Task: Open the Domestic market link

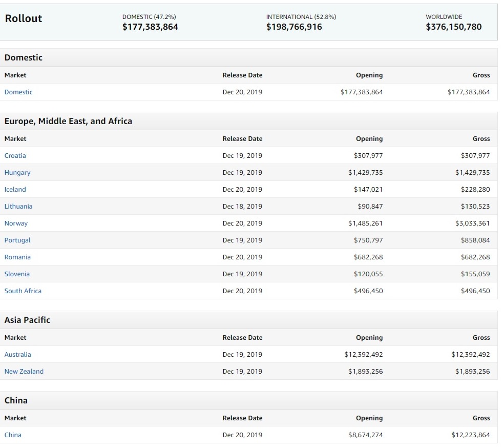Action: 18,92
